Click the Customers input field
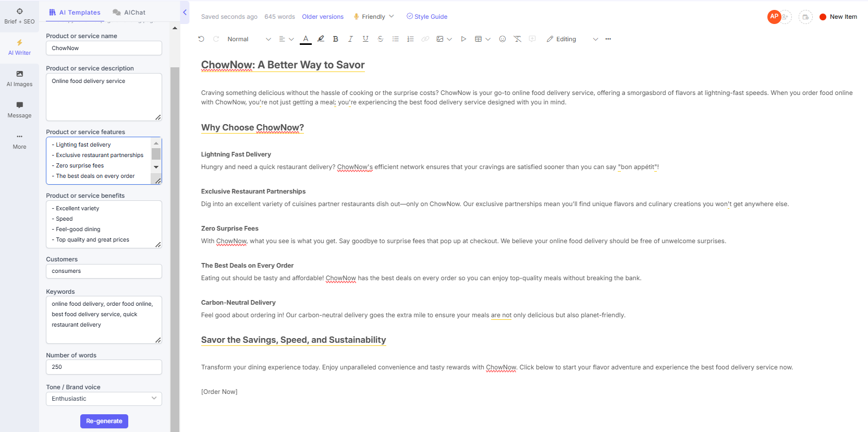The image size is (868, 432). coord(104,271)
